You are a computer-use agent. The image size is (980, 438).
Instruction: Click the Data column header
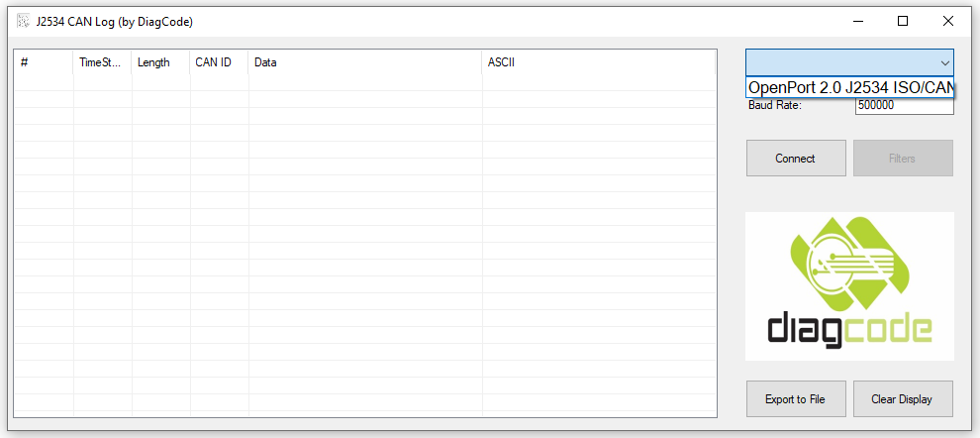click(x=364, y=62)
